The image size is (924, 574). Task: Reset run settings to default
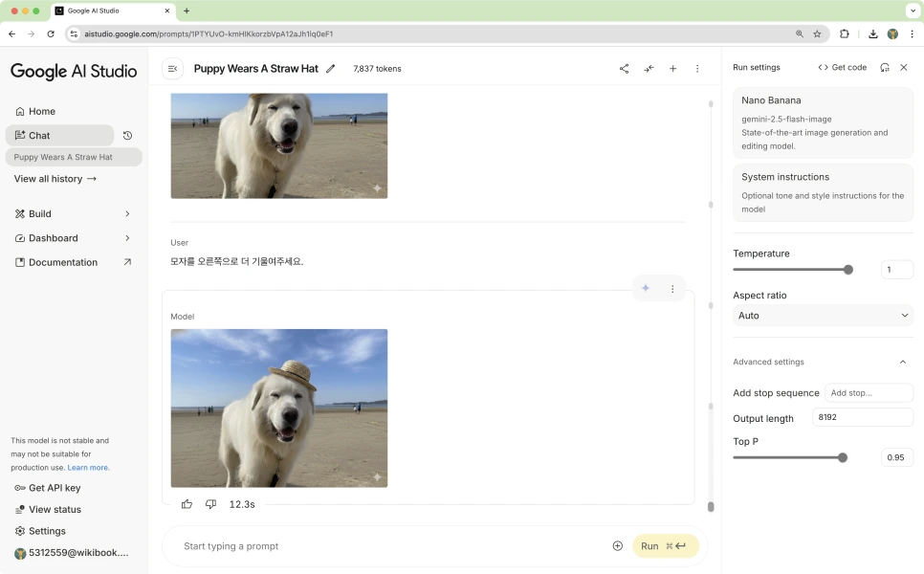coord(885,67)
